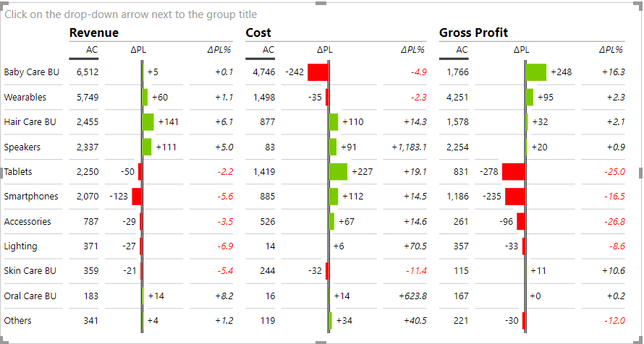Viewport: 644px width, 344px height.
Task: Click the -6.9 Lighting Revenue percentage
Action: tap(224, 246)
